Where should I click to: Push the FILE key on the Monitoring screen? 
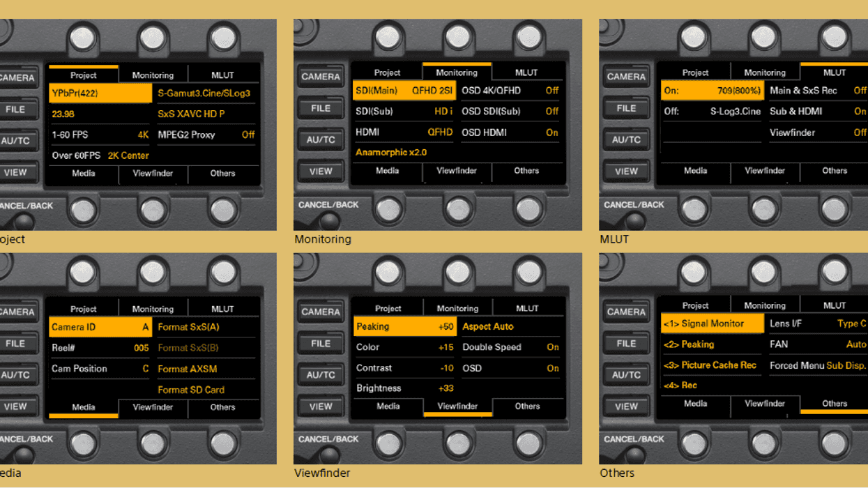(x=321, y=108)
